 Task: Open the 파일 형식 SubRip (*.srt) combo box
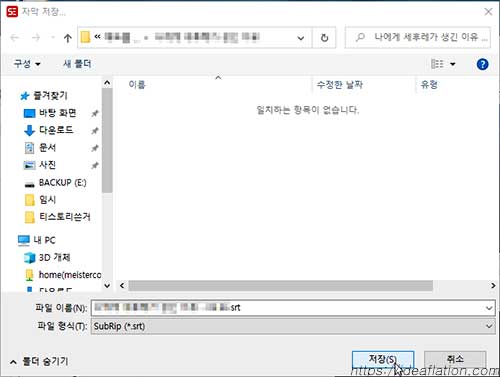coord(293,326)
